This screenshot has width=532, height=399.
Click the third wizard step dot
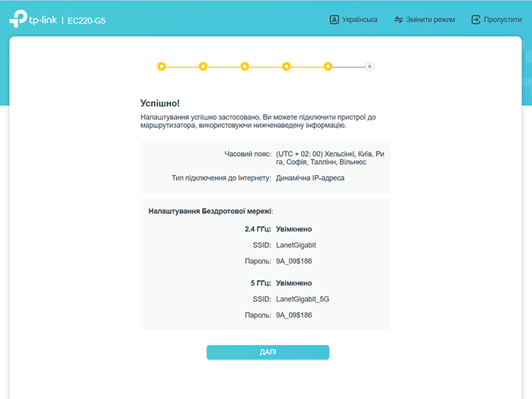click(245, 66)
